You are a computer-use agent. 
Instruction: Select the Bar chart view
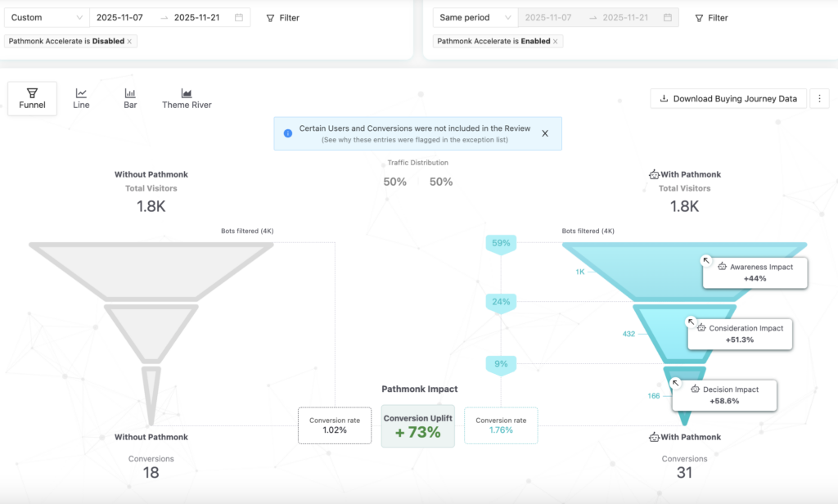pyautogui.click(x=130, y=98)
